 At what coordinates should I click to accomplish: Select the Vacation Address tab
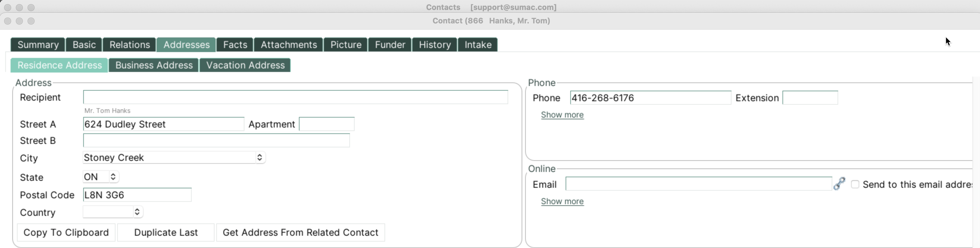point(245,65)
